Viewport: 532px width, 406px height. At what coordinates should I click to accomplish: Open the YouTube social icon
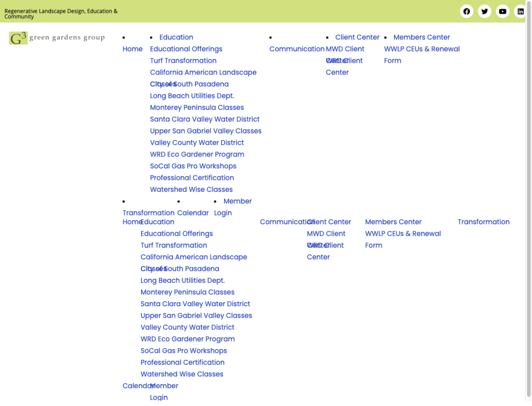click(503, 11)
